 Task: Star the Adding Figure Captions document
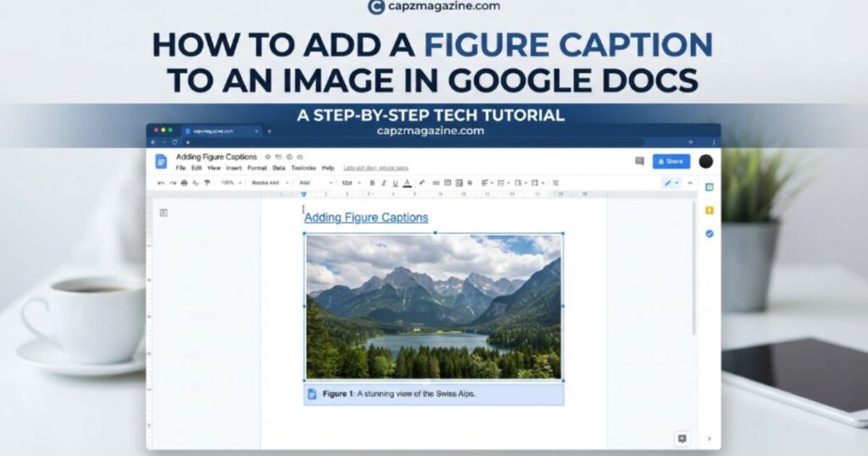(268, 157)
